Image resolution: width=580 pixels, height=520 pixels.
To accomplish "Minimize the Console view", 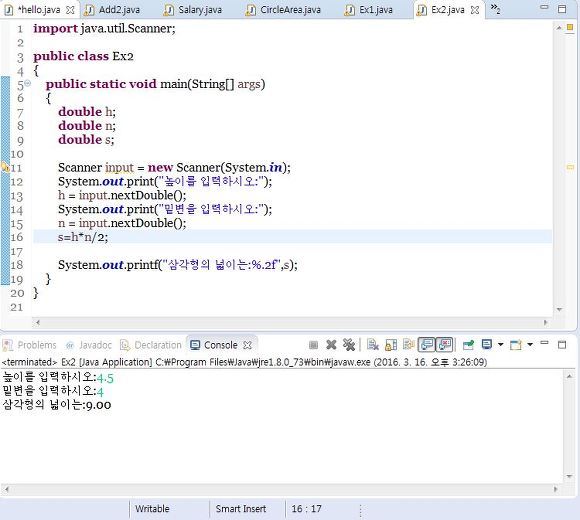I will (544, 343).
